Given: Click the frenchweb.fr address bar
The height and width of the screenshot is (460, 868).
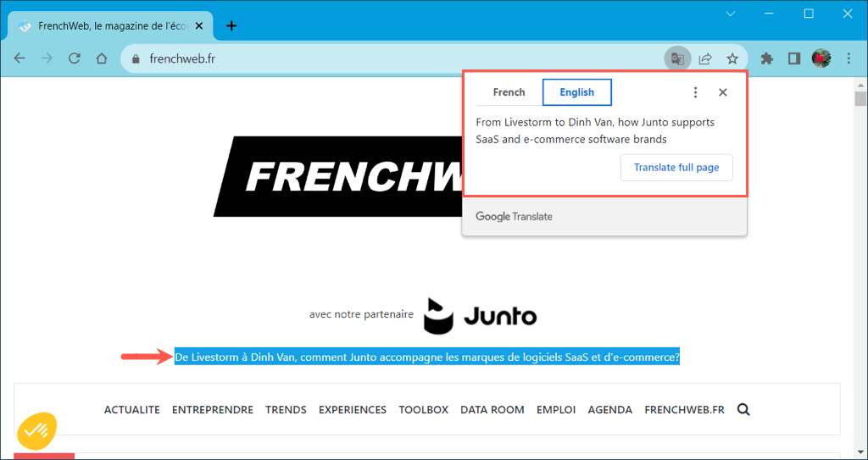Looking at the screenshot, I should click(x=381, y=58).
